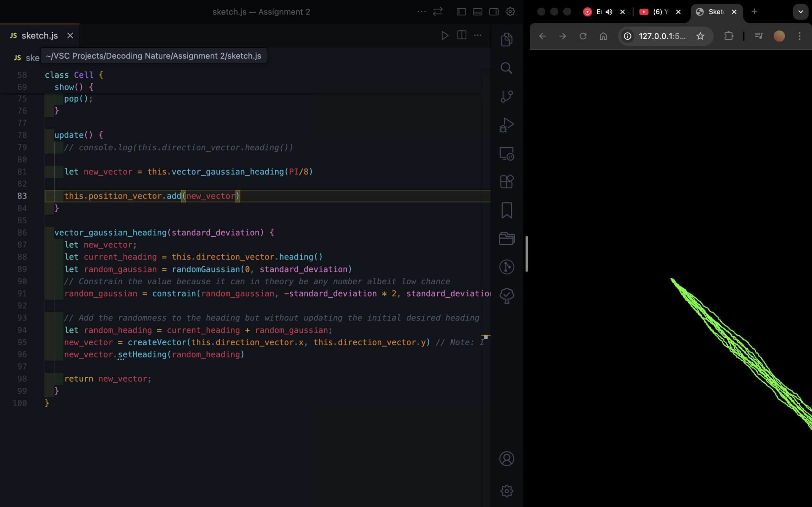Open the Explorer view in activity bar

[506, 40]
